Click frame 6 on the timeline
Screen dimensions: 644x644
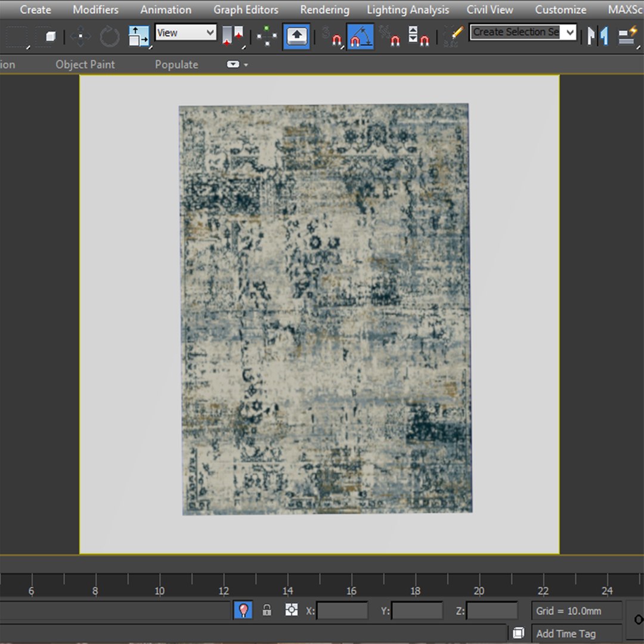click(x=31, y=590)
